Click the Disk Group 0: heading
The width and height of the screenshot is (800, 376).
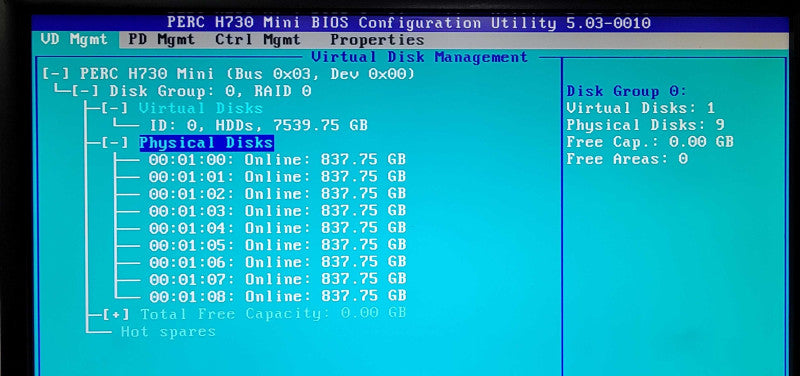(x=627, y=92)
